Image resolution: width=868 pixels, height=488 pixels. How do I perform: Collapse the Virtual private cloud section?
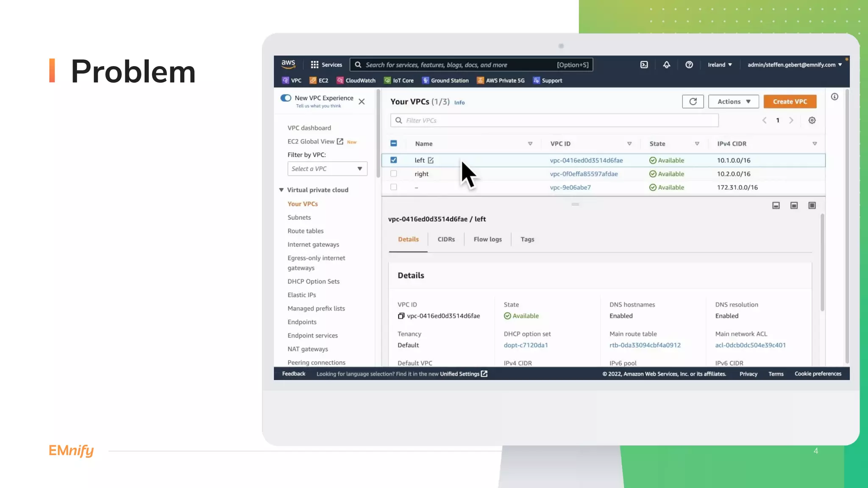[x=281, y=190]
